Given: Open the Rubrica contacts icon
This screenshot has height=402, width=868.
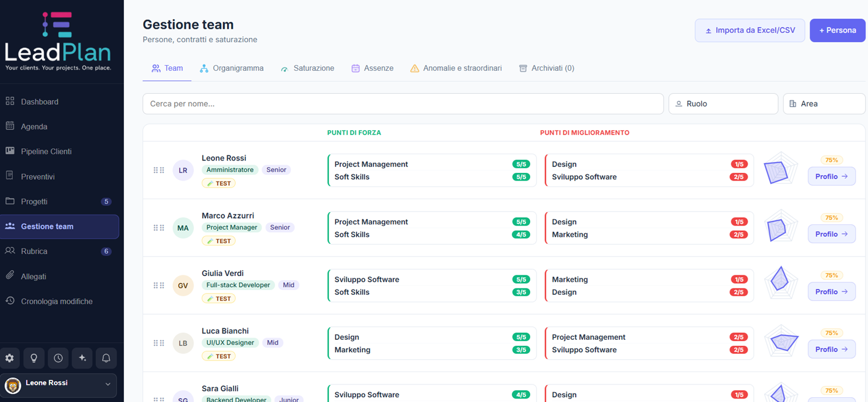Looking at the screenshot, I should tap(10, 251).
